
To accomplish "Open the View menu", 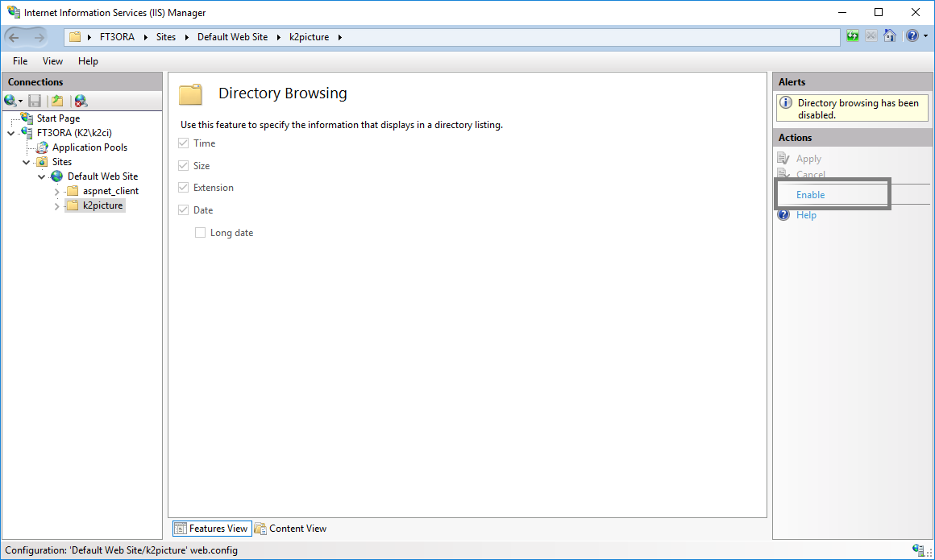I will tap(52, 60).
